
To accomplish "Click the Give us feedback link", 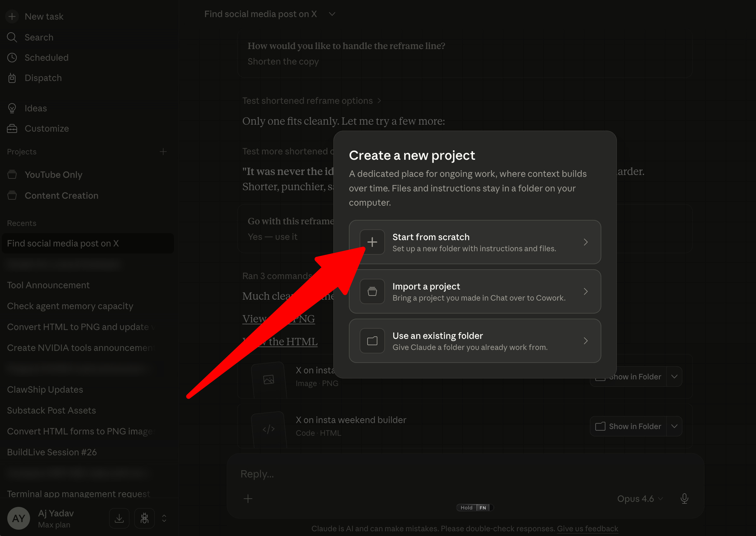I will click(x=587, y=528).
